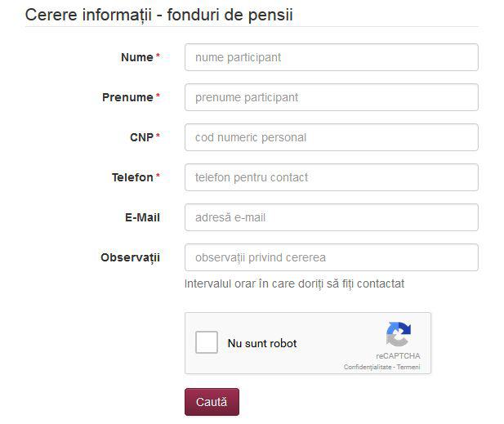Click the Telefon field label
The width and height of the screenshot is (504, 424).
pyautogui.click(x=132, y=177)
